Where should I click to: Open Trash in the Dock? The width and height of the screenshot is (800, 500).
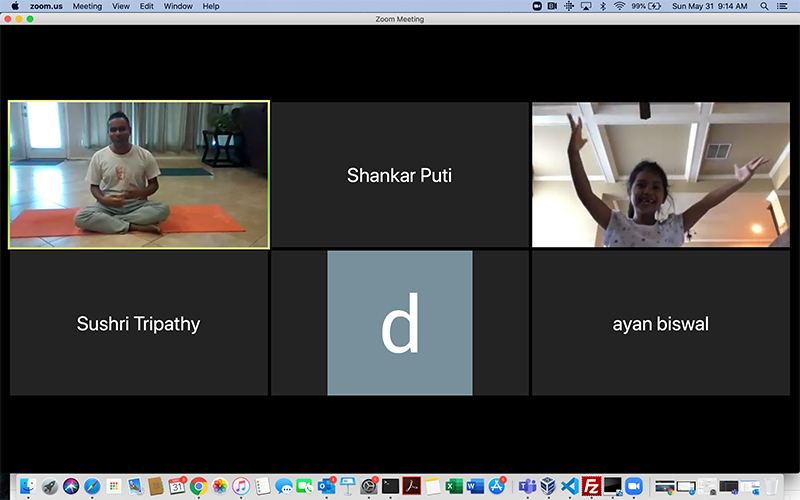click(771, 486)
